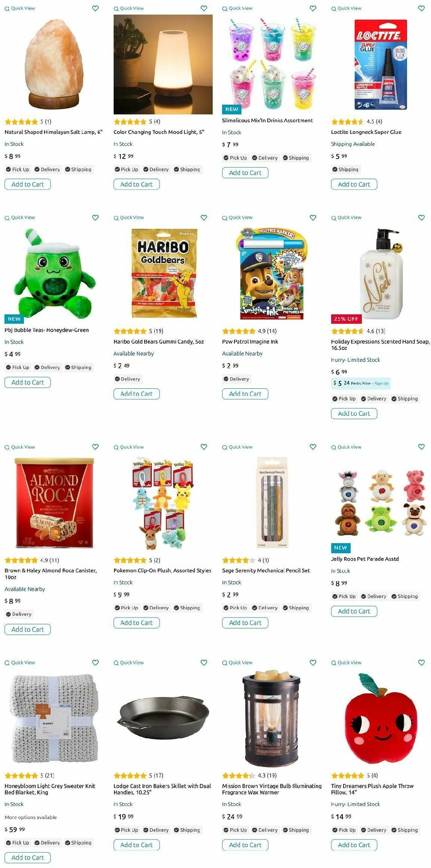431x868 pixels.
Task: Favorite the Himalayan Salt Lamp with heart icon
Action: [95, 8]
